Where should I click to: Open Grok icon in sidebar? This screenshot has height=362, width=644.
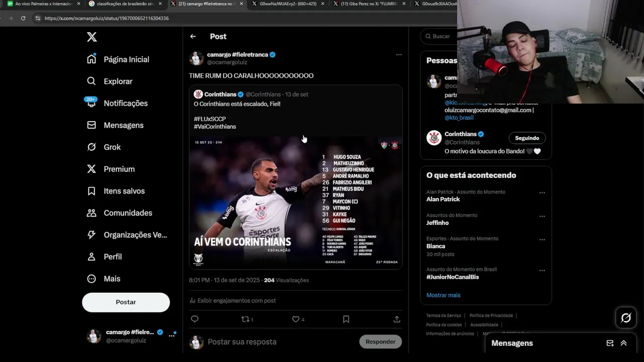(x=91, y=147)
